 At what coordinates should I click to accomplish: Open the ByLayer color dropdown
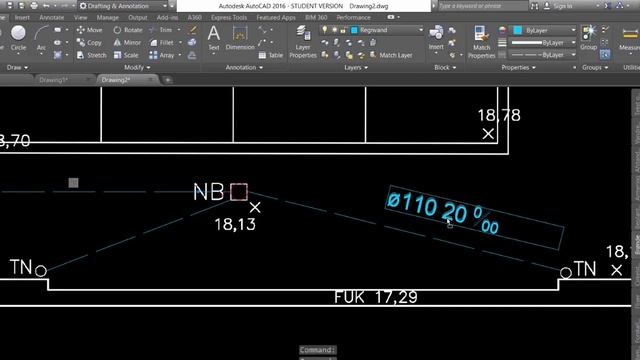(573, 30)
